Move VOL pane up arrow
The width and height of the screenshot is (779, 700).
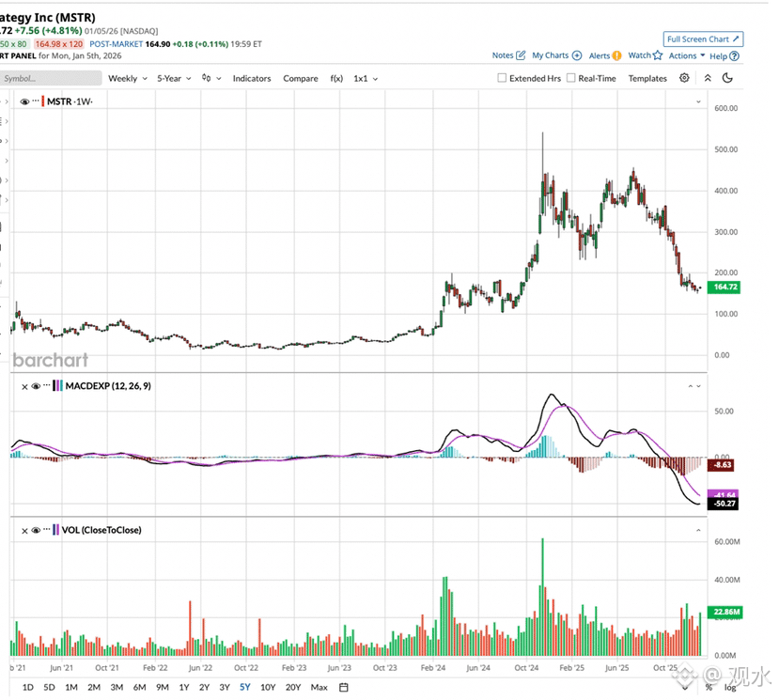click(698, 530)
